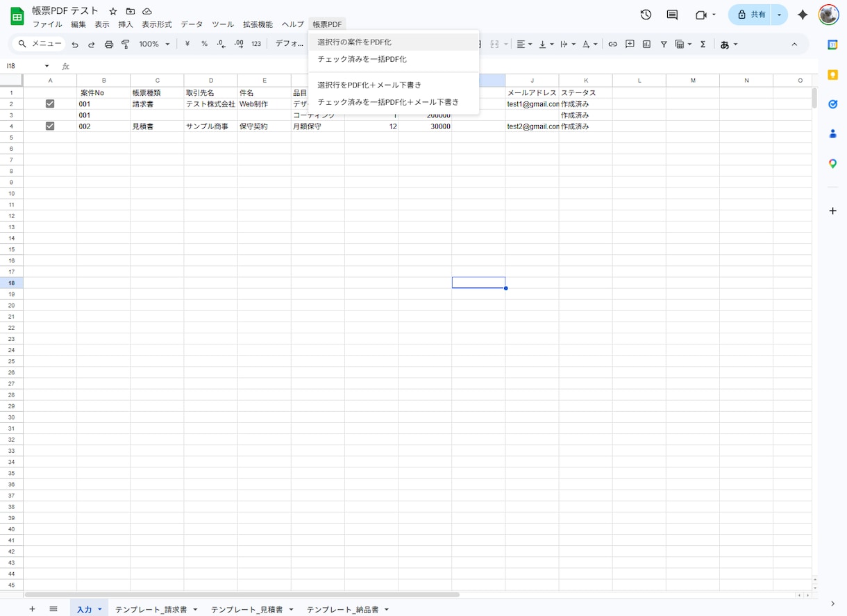Open the データ menu
Viewport: 847px width, 616px height.
[x=192, y=24]
